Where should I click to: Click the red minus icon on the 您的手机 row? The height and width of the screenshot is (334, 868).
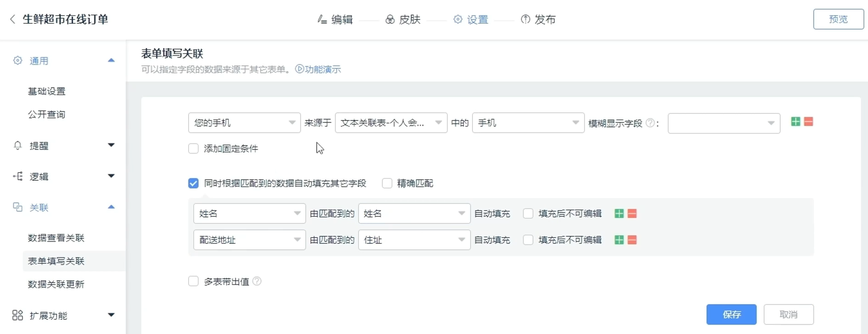coord(808,122)
